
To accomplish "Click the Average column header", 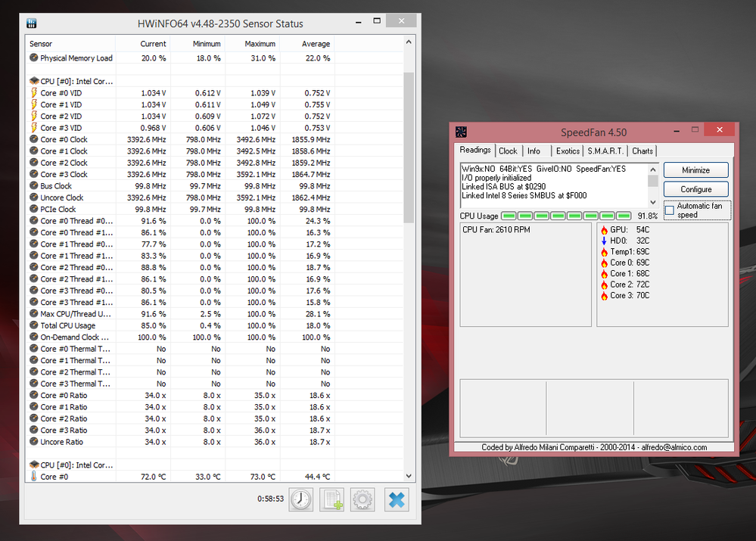I will 307,43.
